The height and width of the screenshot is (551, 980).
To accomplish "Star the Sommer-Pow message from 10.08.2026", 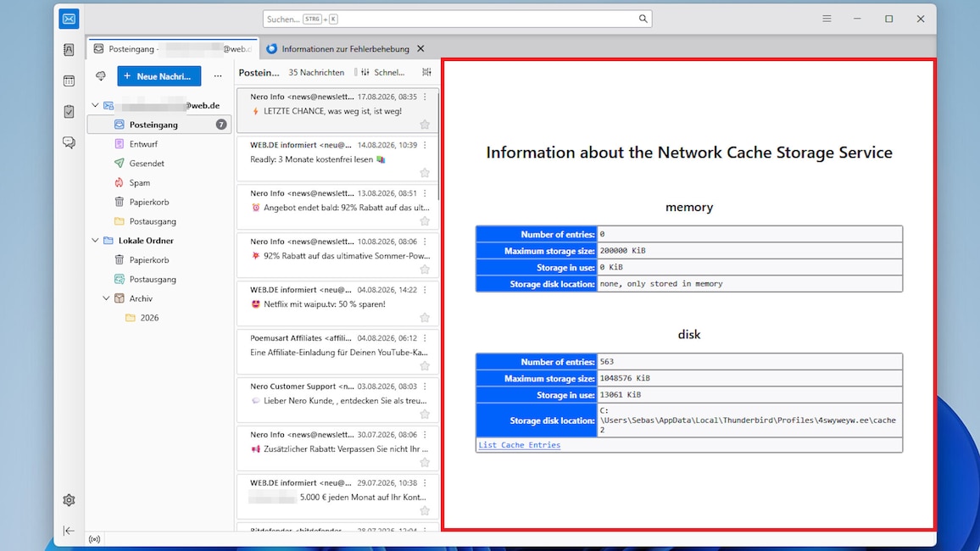I will [x=425, y=270].
